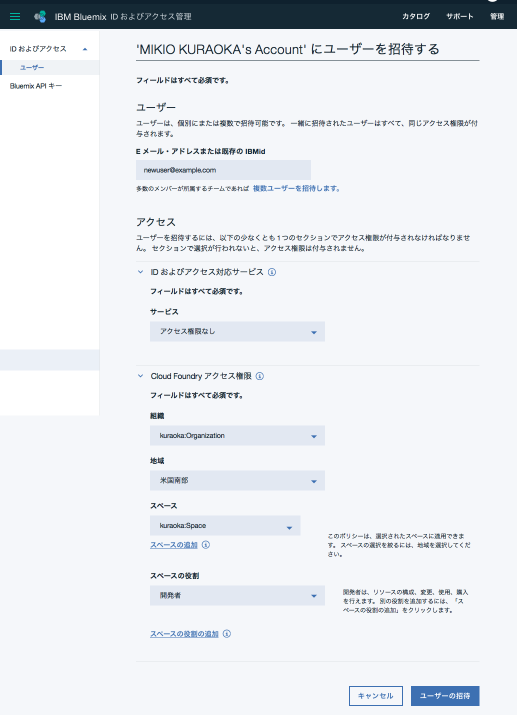The image size is (517, 715).
Task: Click the invite users page heading
Action: pos(288,49)
